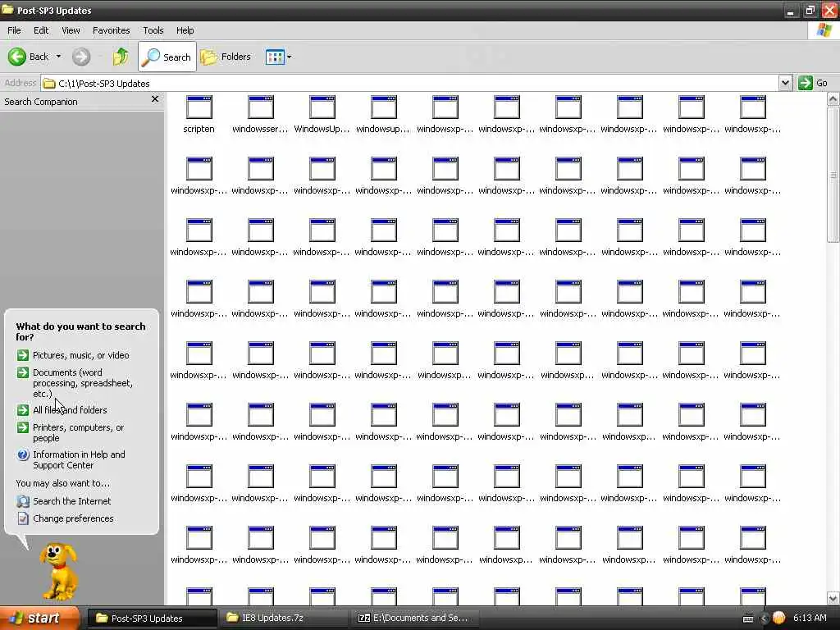Switch to Post-SP3 Updates taskbar button
The height and width of the screenshot is (630, 840).
pyautogui.click(x=152, y=619)
